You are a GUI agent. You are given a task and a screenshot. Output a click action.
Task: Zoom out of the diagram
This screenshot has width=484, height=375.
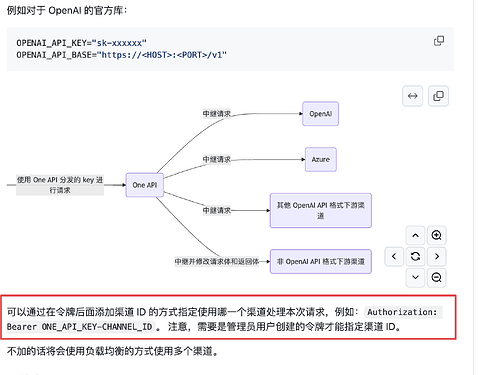point(436,277)
